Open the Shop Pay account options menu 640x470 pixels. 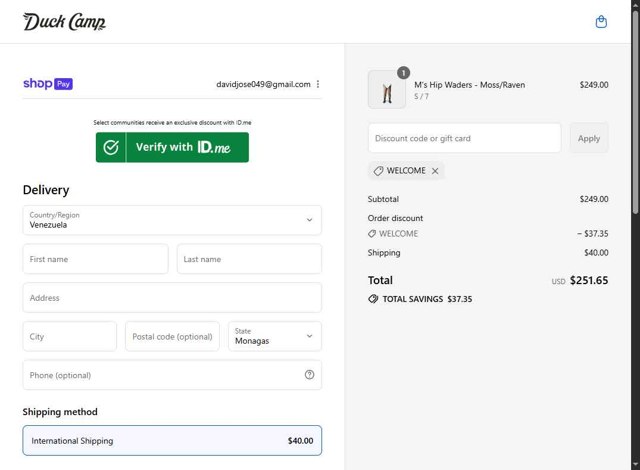(318, 84)
